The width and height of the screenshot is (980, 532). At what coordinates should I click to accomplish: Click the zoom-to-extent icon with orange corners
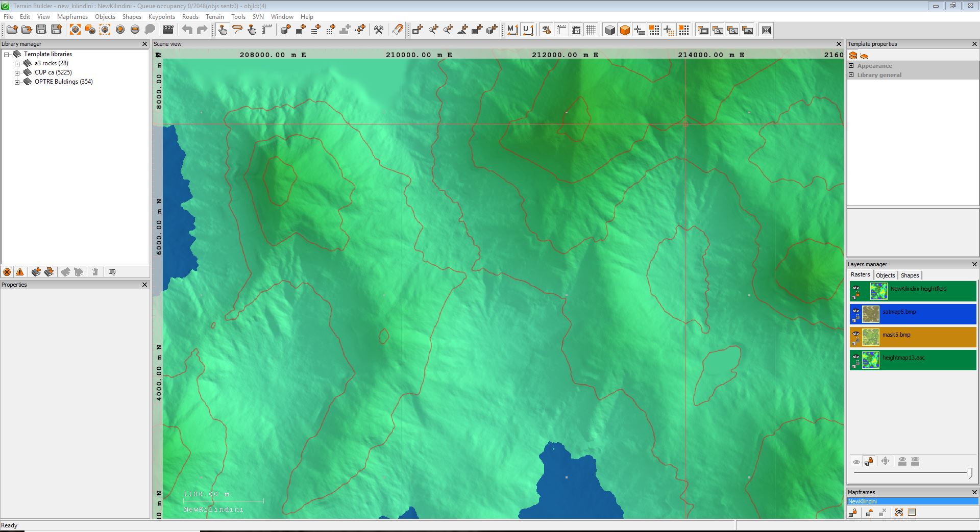click(75, 30)
